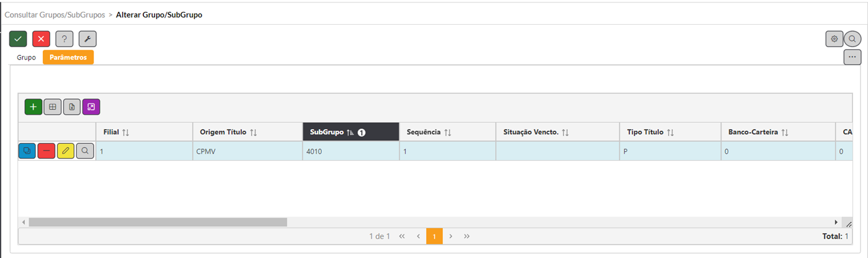Cancel with the red X button
The height and width of the screenshot is (258, 868).
41,39
